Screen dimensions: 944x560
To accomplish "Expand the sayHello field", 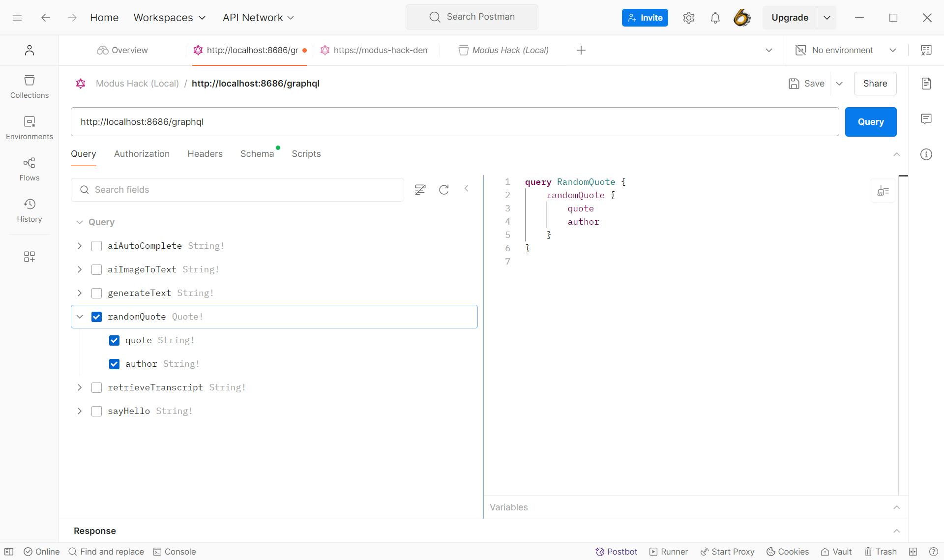I will pos(80,411).
